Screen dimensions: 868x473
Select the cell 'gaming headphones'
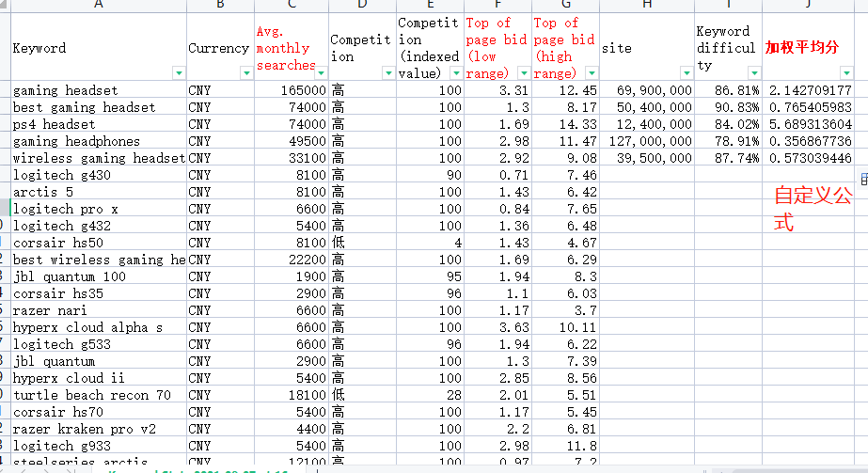tap(99, 141)
